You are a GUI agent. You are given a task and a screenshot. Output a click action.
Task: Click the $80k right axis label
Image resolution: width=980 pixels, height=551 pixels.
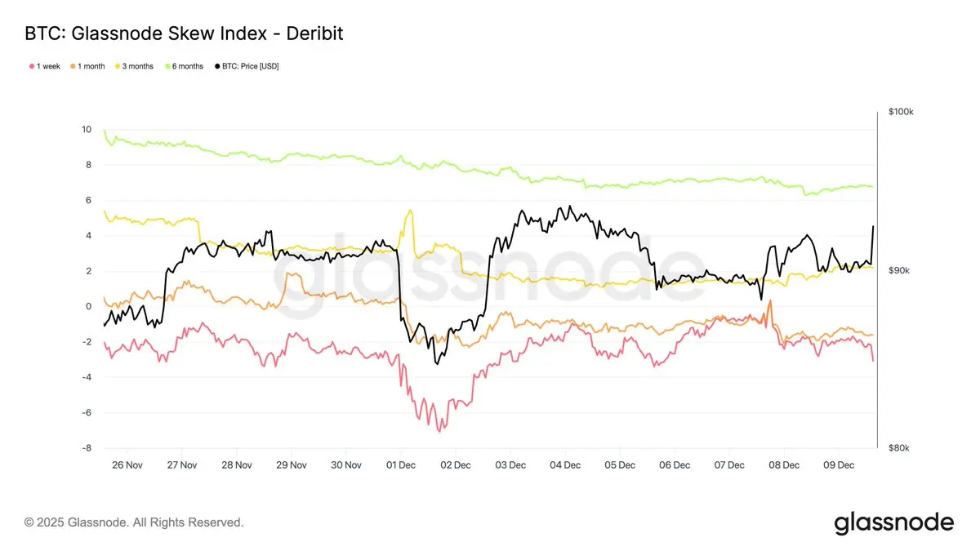pyautogui.click(x=899, y=448)
